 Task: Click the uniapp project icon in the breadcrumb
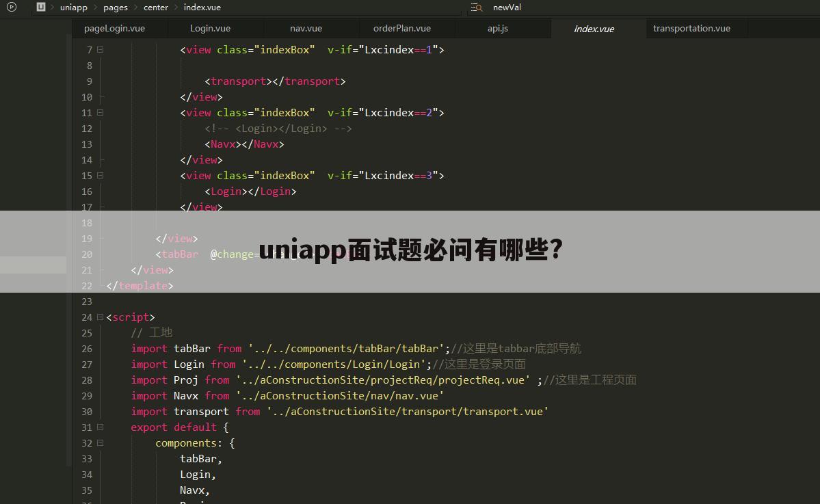pos(42,7)
